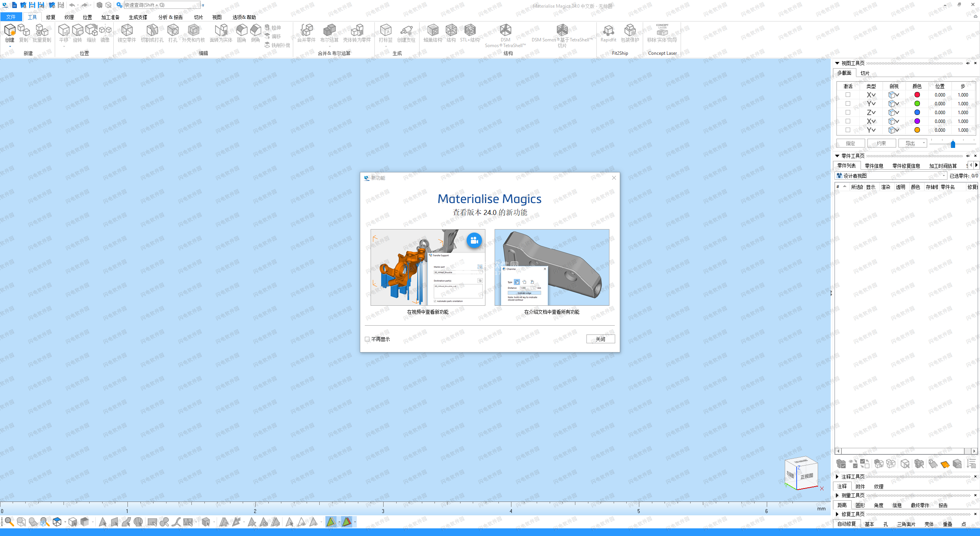Collapse the 零件工具页 panel
980x536 pixels.
837,156
